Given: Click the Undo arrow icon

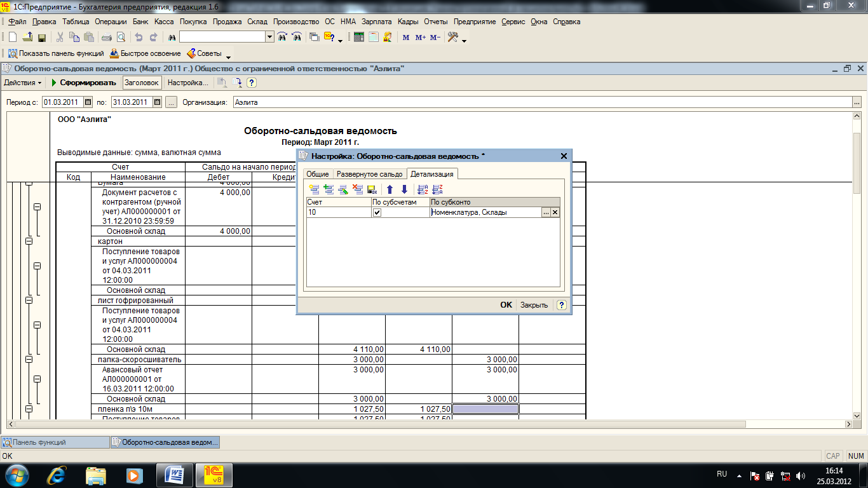Looking at the screenshot, I should coord(139,37).
